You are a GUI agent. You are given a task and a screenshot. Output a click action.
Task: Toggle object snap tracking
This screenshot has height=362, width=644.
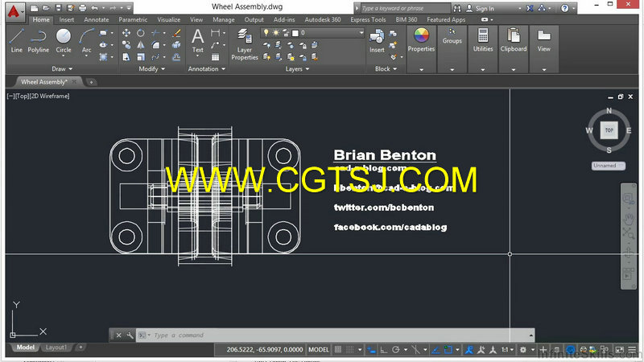coord(436,350)
